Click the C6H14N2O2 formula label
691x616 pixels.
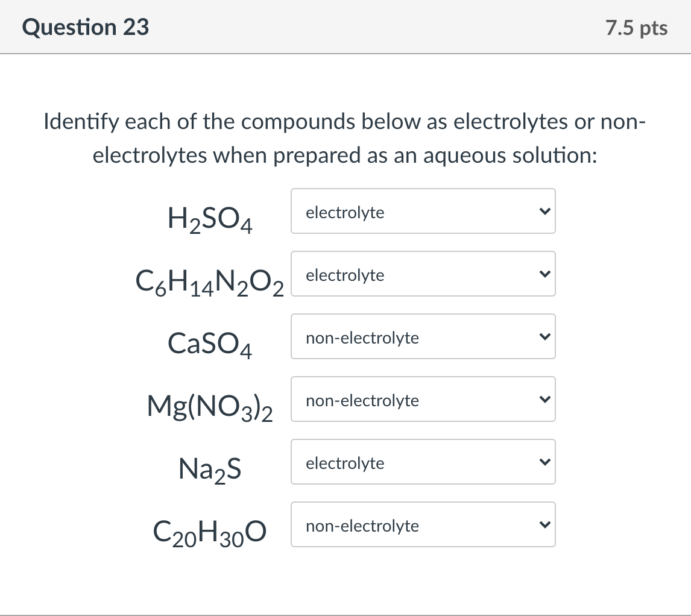[210, 281]
